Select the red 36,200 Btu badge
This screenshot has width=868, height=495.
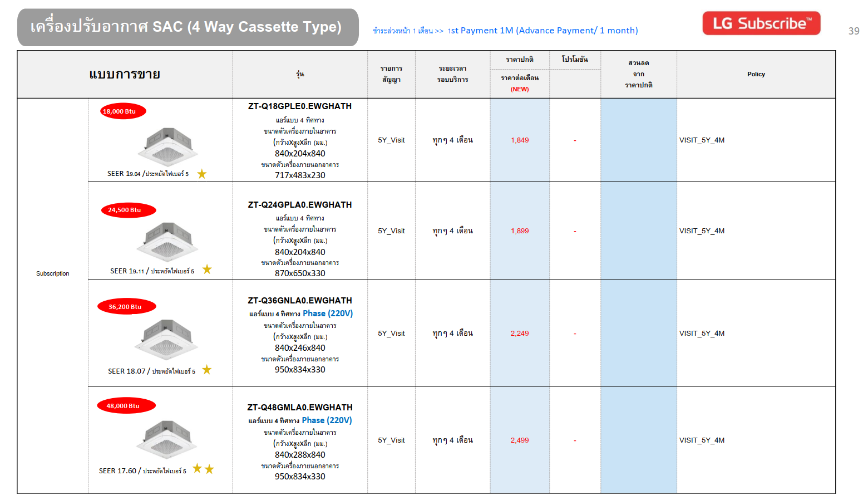(126, 307)
